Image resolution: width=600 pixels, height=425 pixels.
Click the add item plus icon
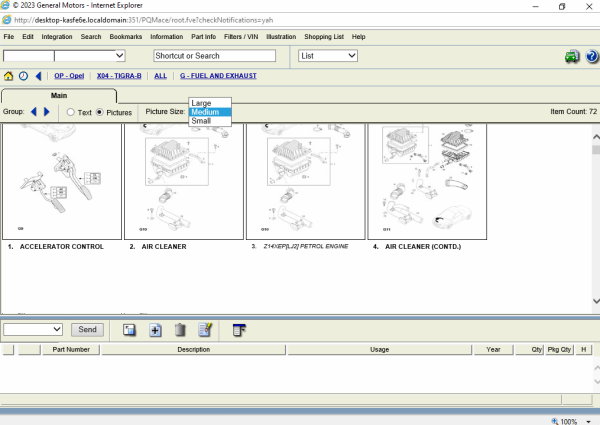(x=155, y=329)
